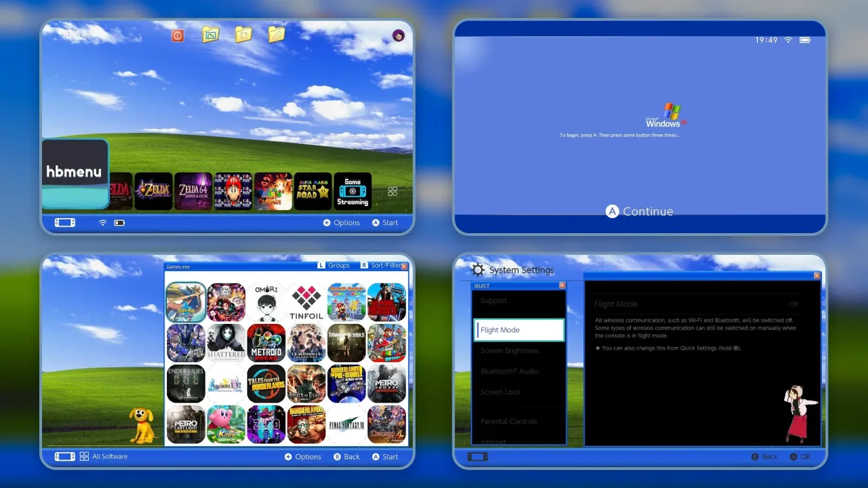868x488 pixels.
Task: Click the user profile avatar
Action: (398, 35)
